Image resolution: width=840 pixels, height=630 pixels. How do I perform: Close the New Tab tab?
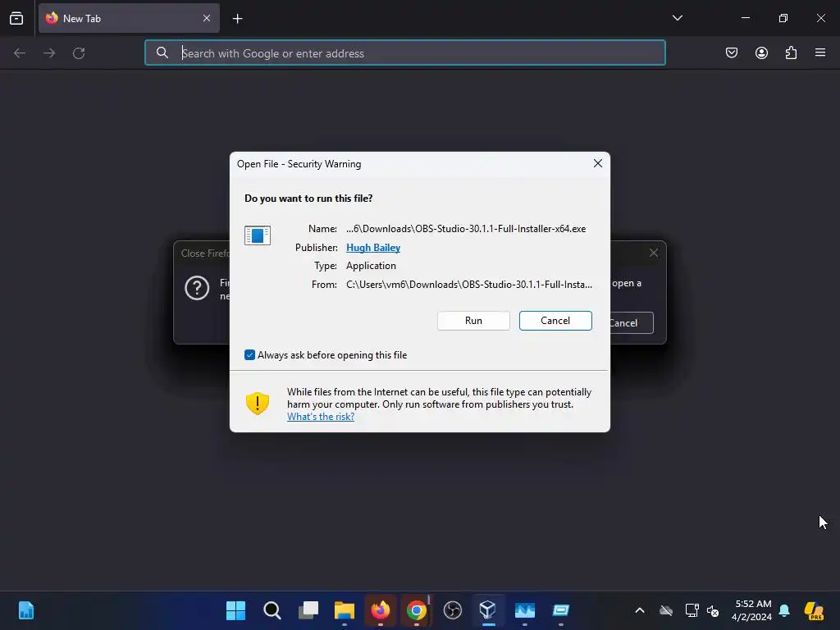(207, 18)
